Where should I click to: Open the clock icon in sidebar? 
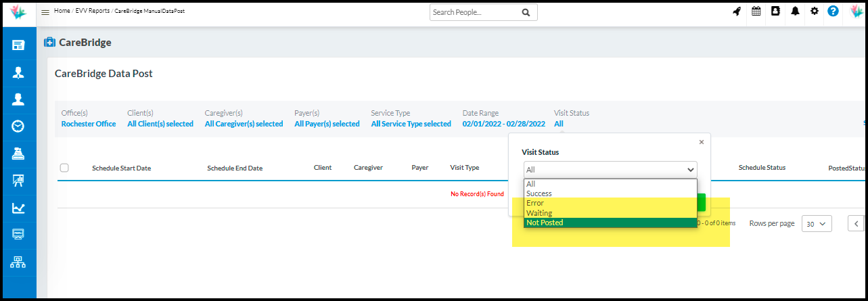coord(18,126)
